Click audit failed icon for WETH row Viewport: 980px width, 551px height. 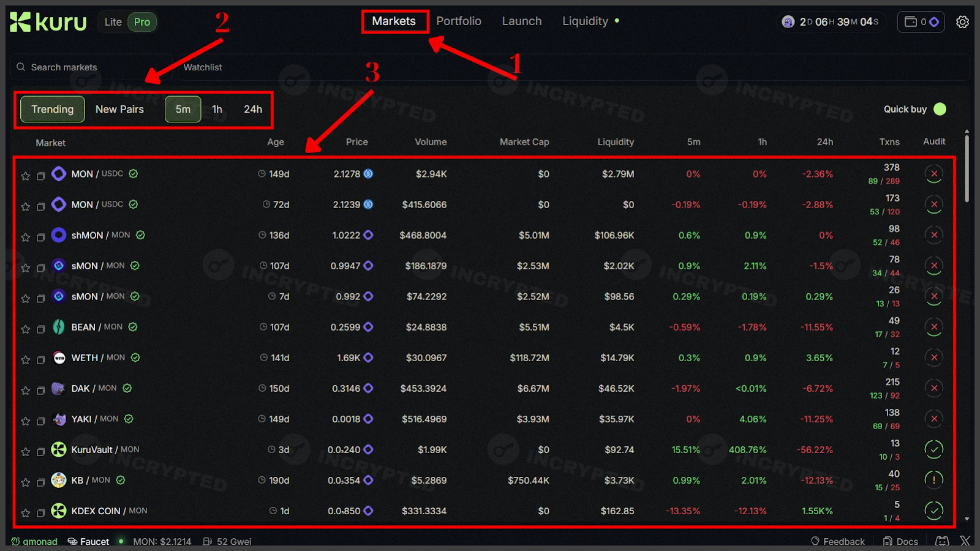(x=933, y=358)
